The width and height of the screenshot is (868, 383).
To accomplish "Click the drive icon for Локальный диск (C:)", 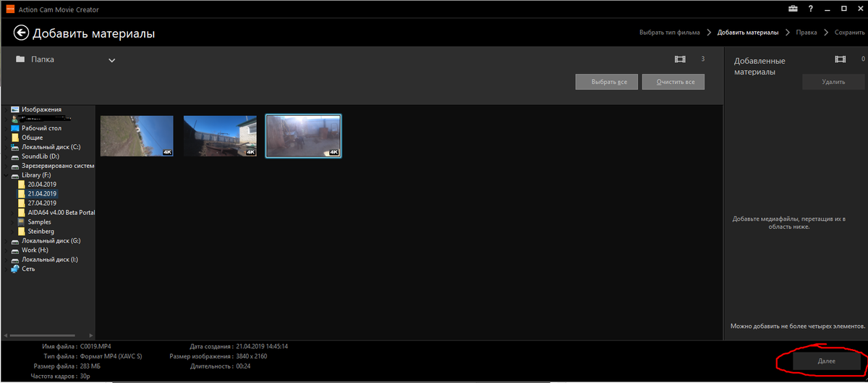I will pos(15,147).
